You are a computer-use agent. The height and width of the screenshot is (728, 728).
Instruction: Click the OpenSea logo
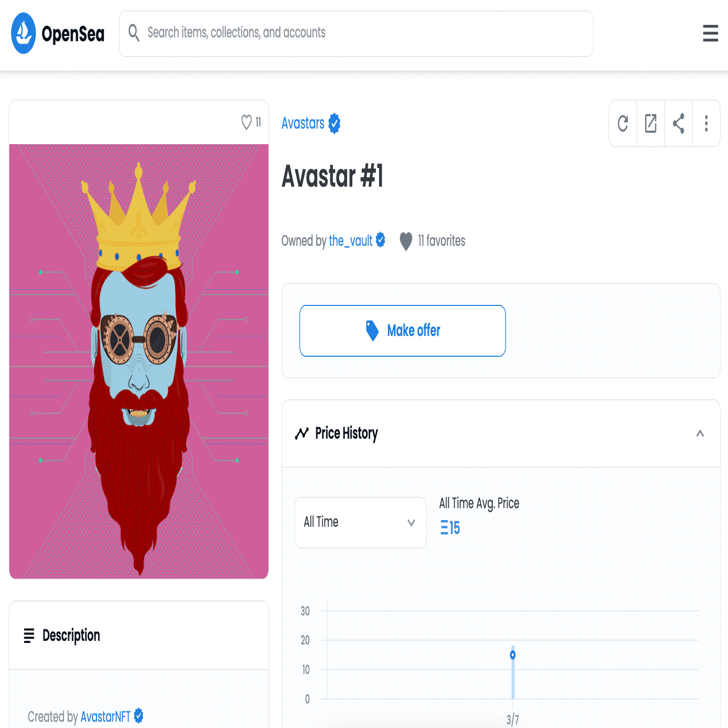[x=58, y=34]
